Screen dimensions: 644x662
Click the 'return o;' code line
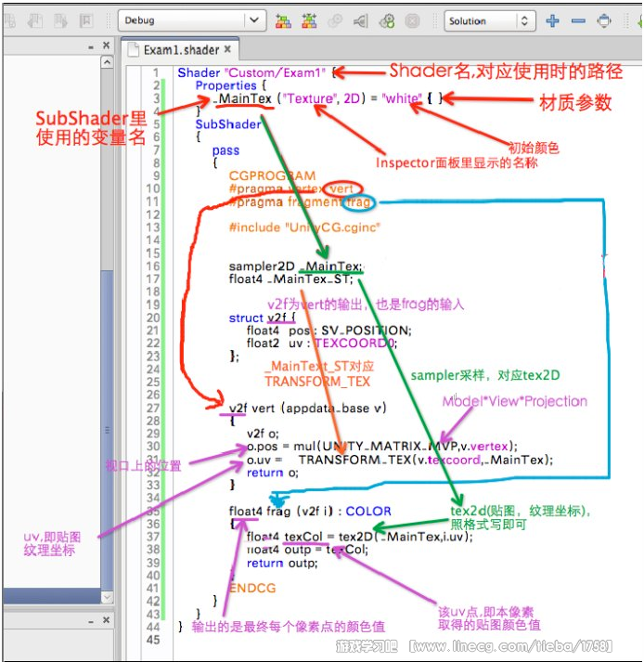pyautogui.click(x=273, y=473)
